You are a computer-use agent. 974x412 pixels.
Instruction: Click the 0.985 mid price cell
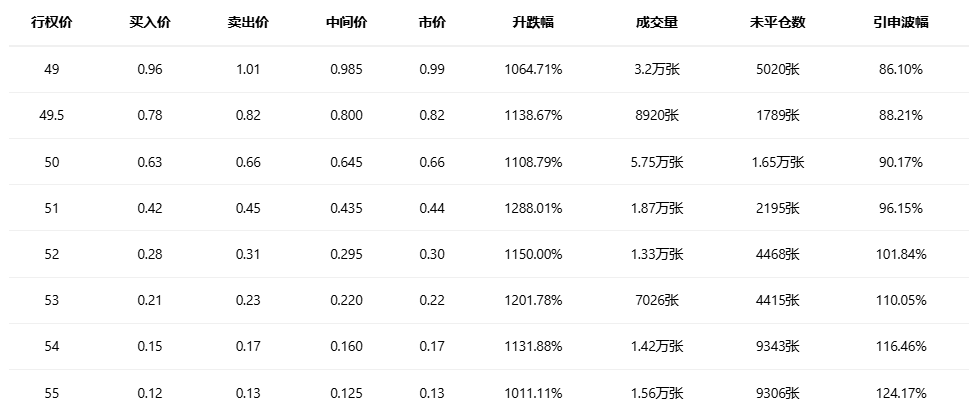[346, 69]
